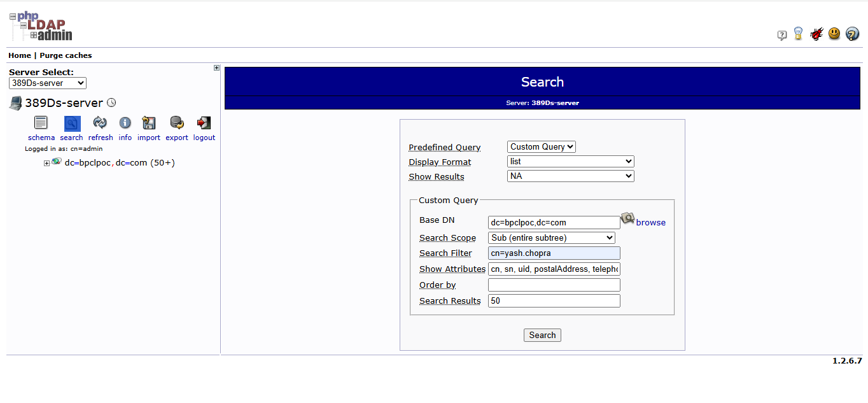Click the Search Filter label
This screenshot has height=403, width=868.
tap(445, 253)
